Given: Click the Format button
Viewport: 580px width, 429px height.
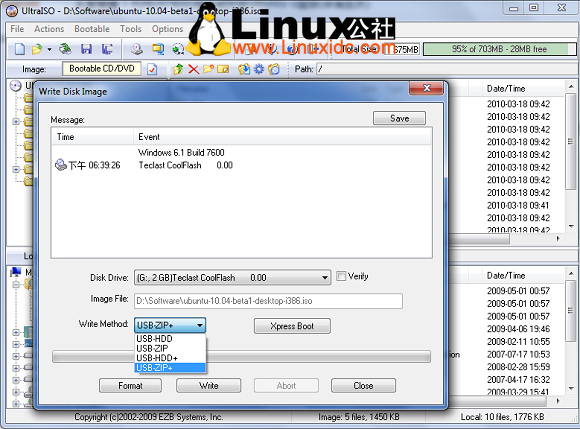Looking at the screenshot, I should click(x=130, y=386).
